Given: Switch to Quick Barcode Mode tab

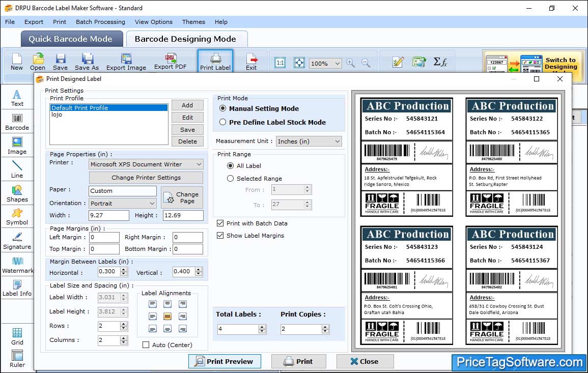Looking at the screenshot, I should pyautogui.click(x=71, y=39).
